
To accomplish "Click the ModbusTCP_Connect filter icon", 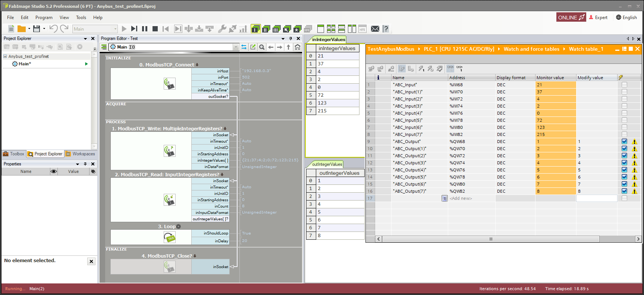I will click(169, 84).
